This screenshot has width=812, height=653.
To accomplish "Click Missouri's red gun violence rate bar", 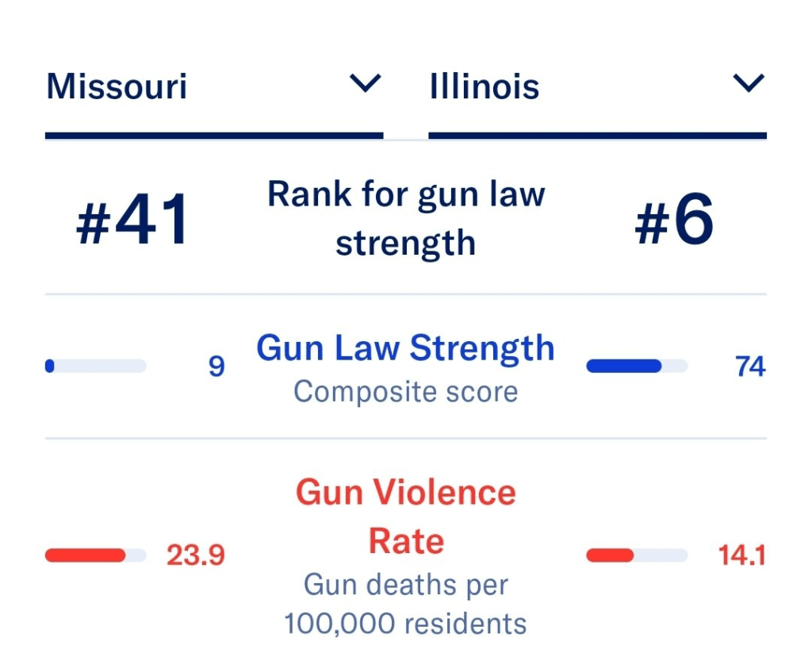I will 96,555.
